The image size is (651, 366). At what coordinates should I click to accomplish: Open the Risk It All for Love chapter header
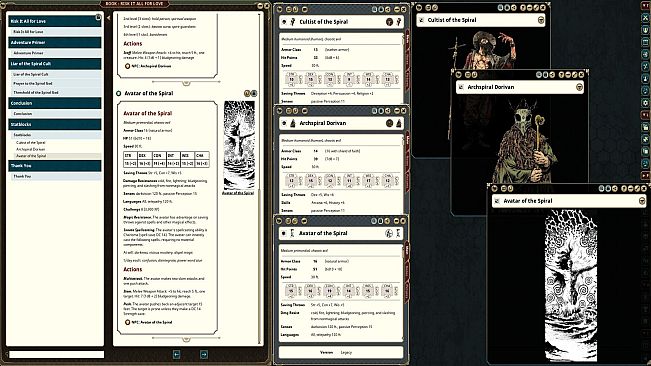(54, 21)
